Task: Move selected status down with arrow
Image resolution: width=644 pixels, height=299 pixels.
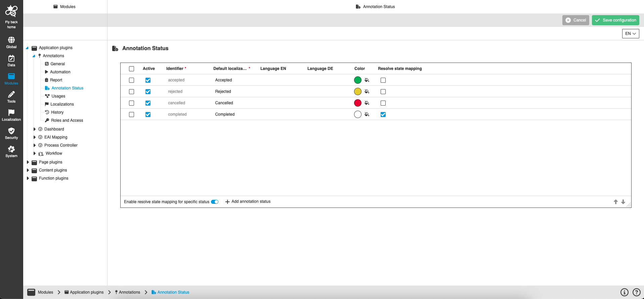Action: coord(623,202)
